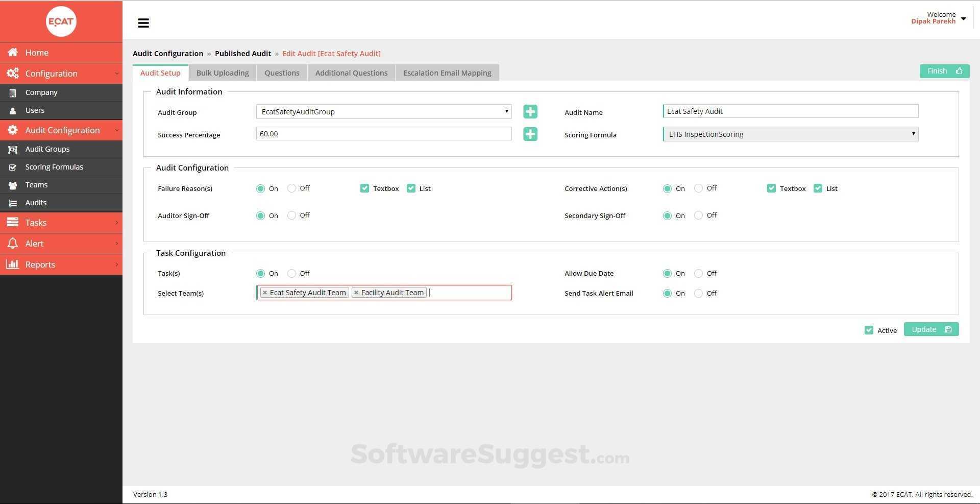Screen dimensions: 980x504
Task: Turn off Auditor Sign-Off
Action: [x=292, y=215]
